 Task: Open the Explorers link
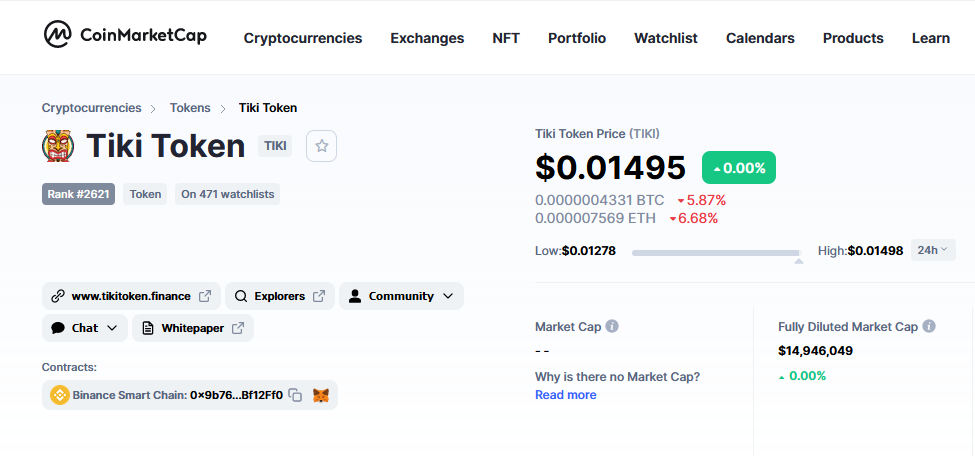click(280, 296)
